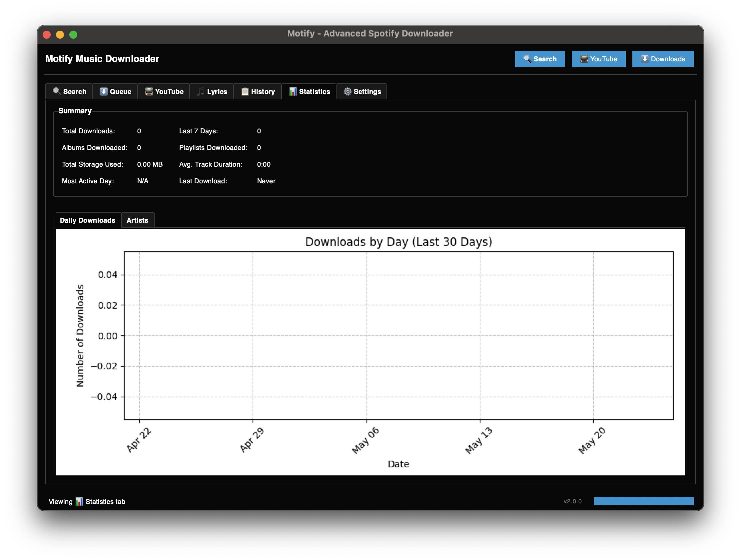741x560 pixels.
Task: Click the 'Apr 22' date axis label
Action: [x=139, y=440]
